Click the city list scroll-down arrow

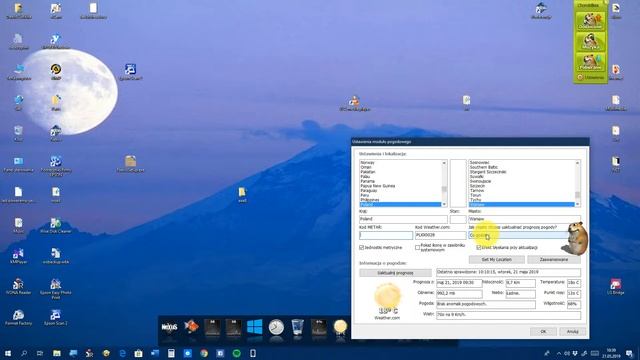point(578,204)
